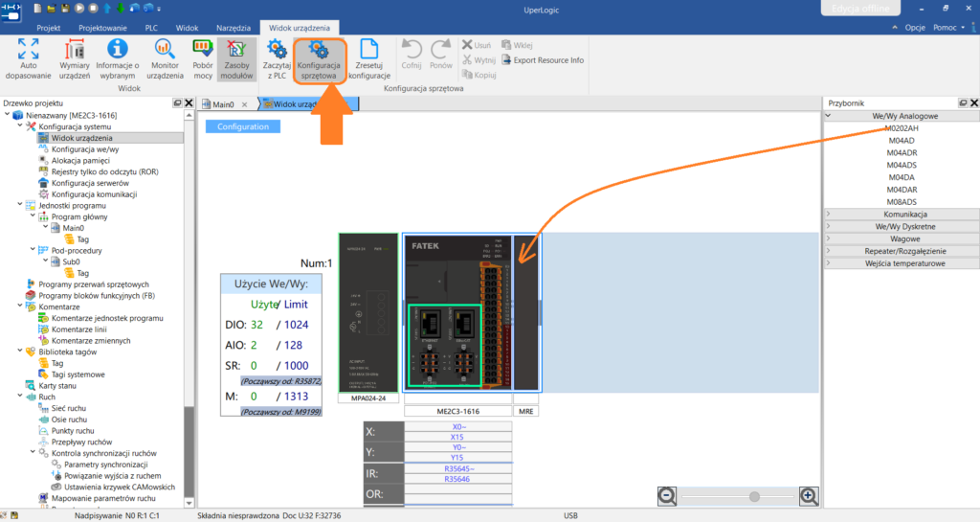The image size is (980, 522).
Task: Open the Pomoc help dropdown
Action: [x=948, y=28]
